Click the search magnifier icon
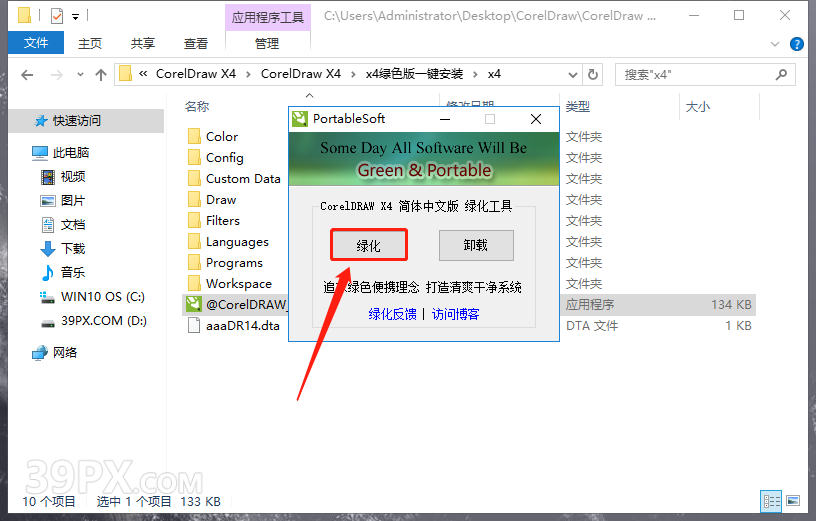This screenshot has height=521, width=816. point(781,75)
